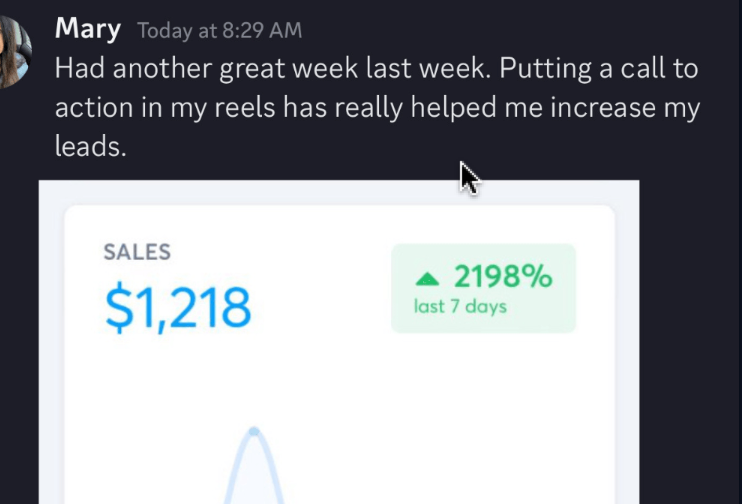Click the word increase in message text

[x=602, y=107]
